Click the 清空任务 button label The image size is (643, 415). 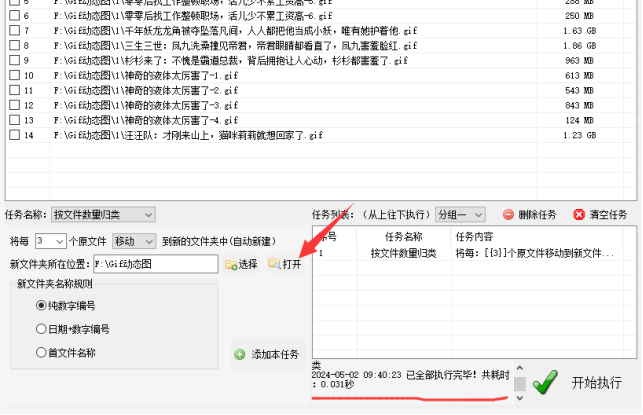(608, 214)
